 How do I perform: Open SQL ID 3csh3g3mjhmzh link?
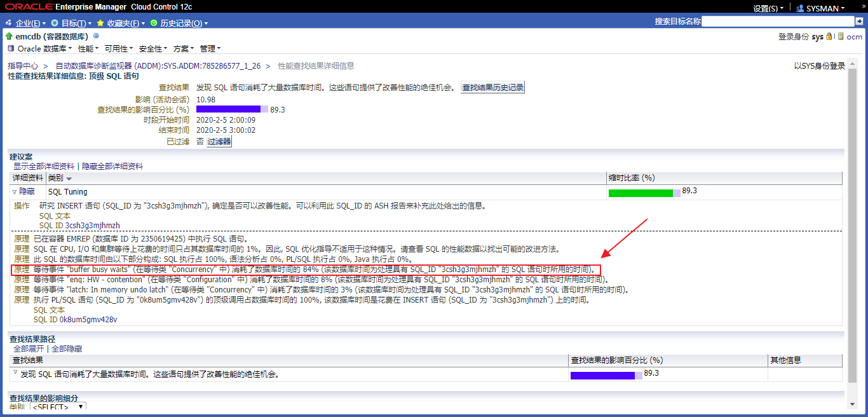[x=79, y=225]
